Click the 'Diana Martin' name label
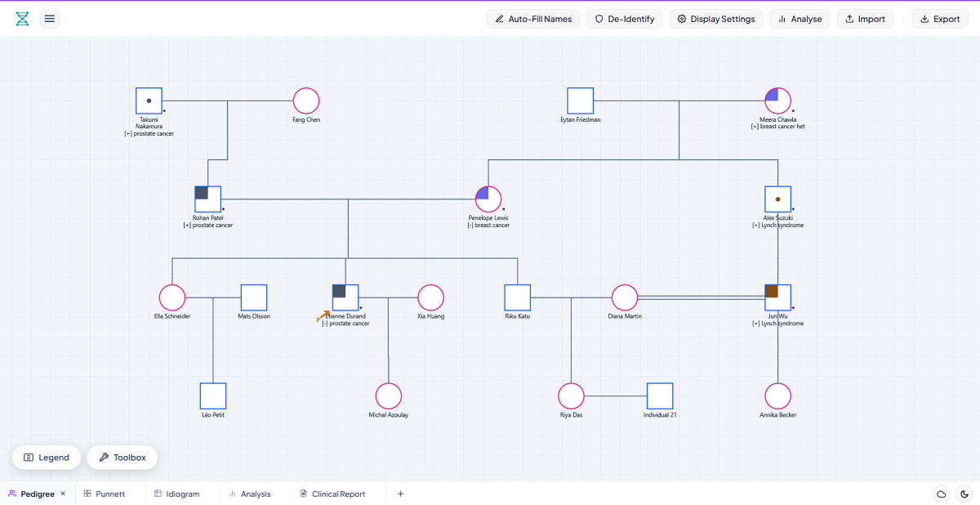This screenshot has height=505, width=980. click(625, 316)
